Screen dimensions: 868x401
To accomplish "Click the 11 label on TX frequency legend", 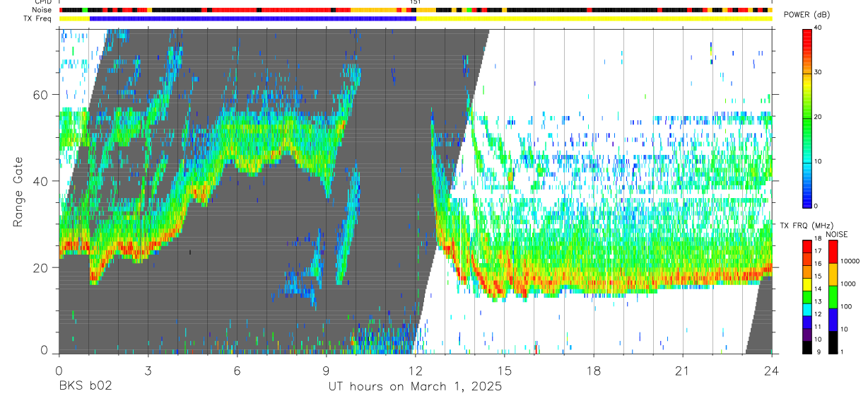I will coord(818,327).
